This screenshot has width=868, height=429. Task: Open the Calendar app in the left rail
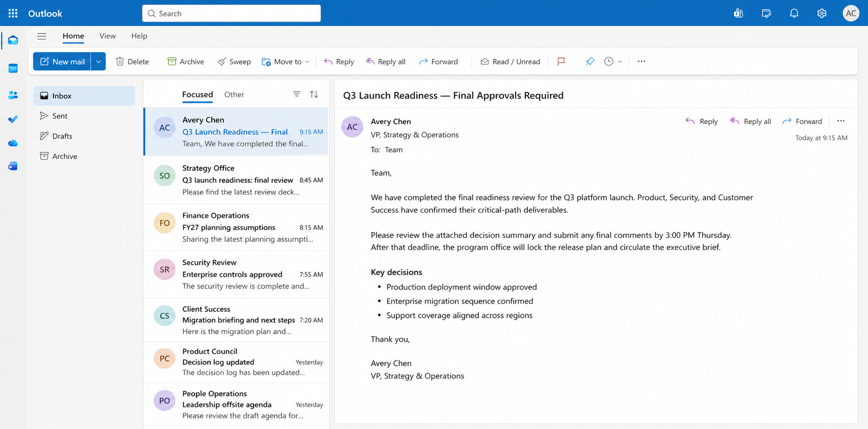[13, 69]
